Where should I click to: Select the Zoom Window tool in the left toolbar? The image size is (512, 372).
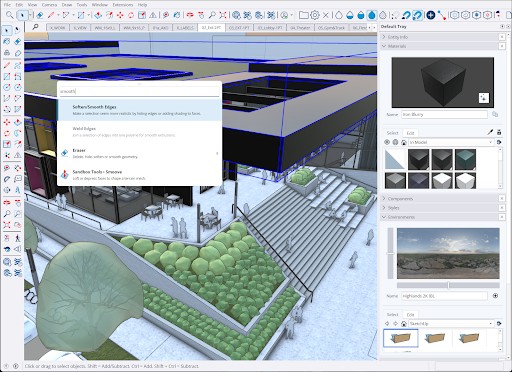tap(17, 214)
